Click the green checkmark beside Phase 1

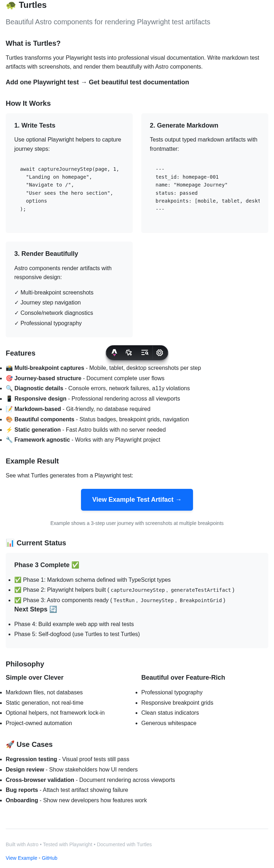[18, 580]
